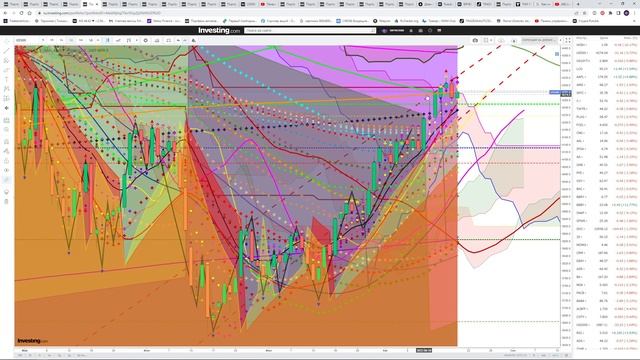Click the current price label on price axis
The height and width of the screenshot is (360, 640).
tap(566, 93)
